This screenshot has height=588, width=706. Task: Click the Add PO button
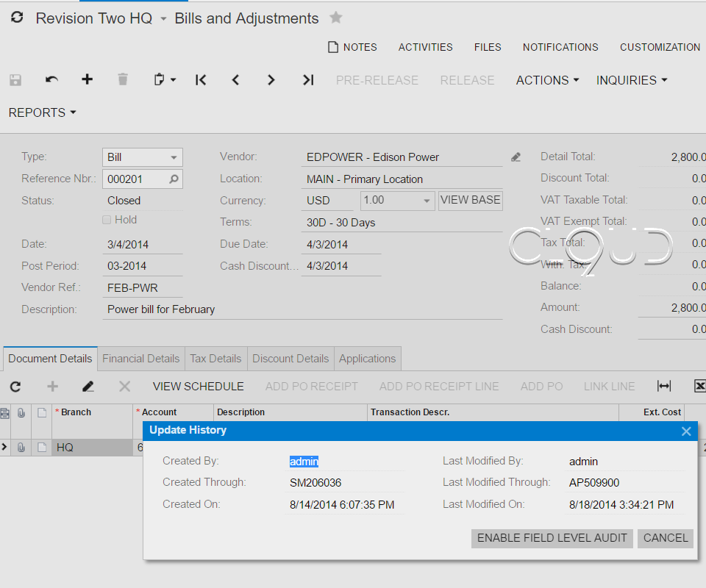pos(542,387)
